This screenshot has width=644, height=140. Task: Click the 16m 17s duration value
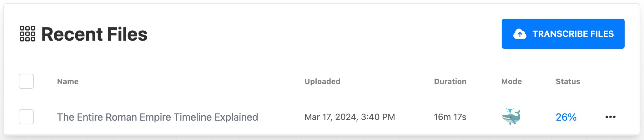pos(450,117)
